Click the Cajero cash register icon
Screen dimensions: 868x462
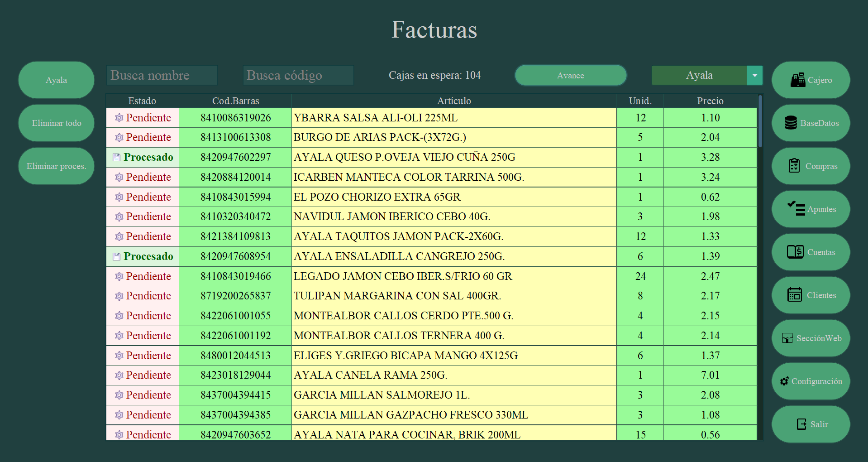[x=797, y=80]
